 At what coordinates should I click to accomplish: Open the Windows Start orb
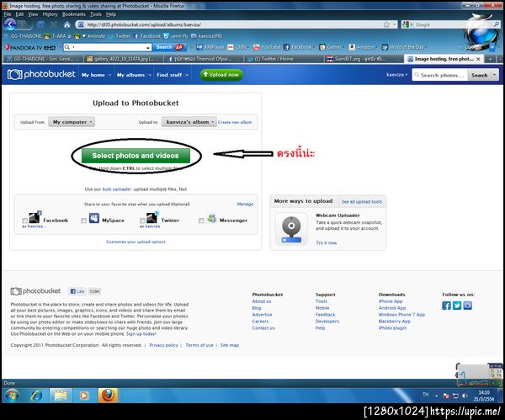click(13, 395)
